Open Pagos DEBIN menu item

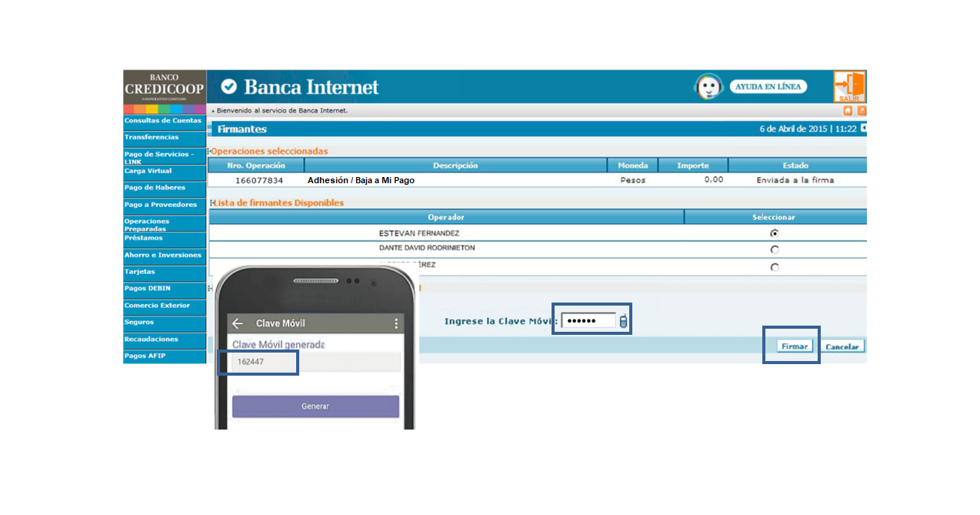click(x=165, y=289)
